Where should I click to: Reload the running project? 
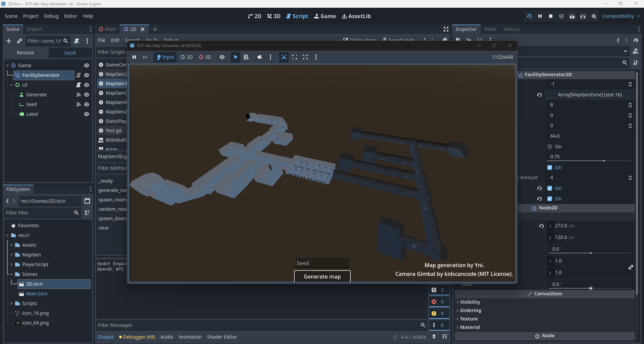(529, 16)
